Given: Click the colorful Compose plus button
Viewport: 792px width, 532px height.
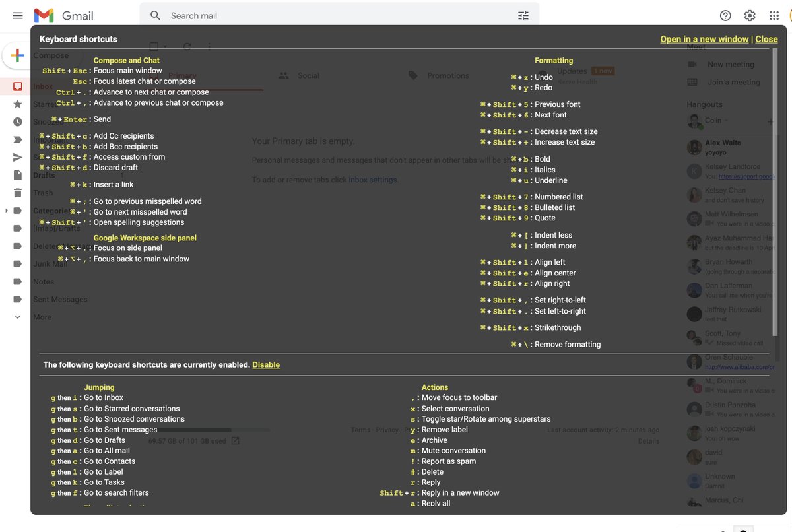Looking at the screenshot, I should (x=18, y=55).
